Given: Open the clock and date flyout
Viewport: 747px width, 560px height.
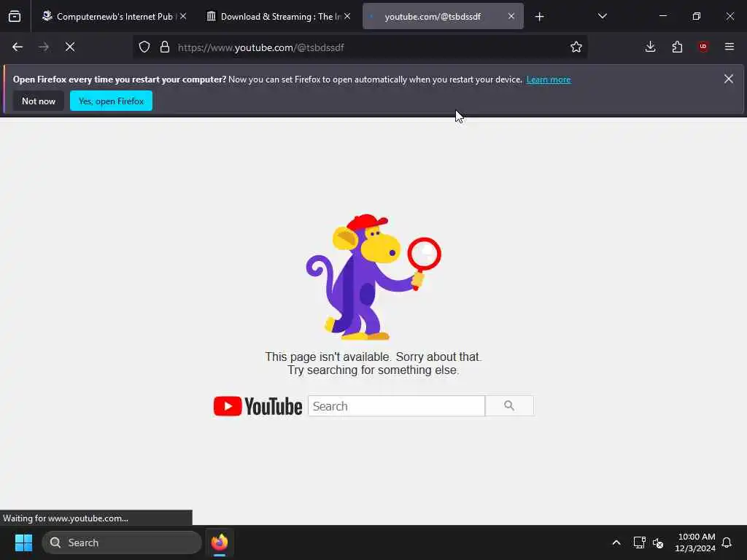Looking at the screenshot, I should pos(695,542).
